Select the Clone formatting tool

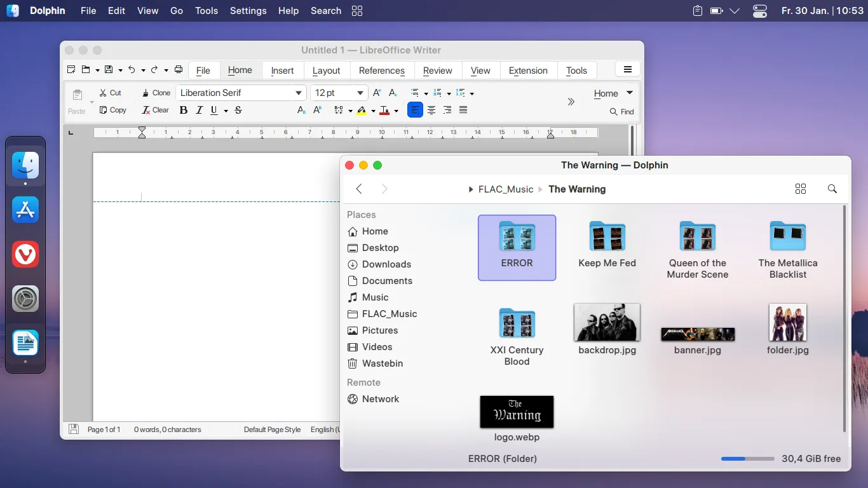pos(155,93)
